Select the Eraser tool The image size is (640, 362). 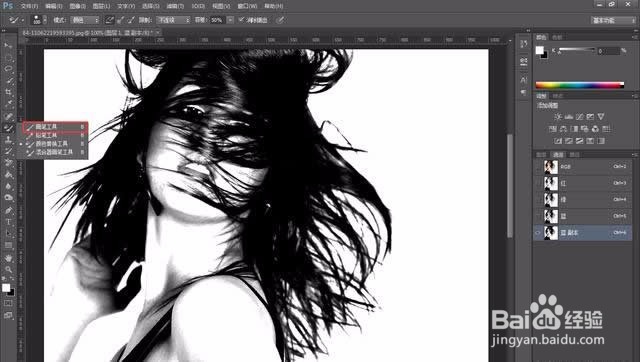coord(8,163)
